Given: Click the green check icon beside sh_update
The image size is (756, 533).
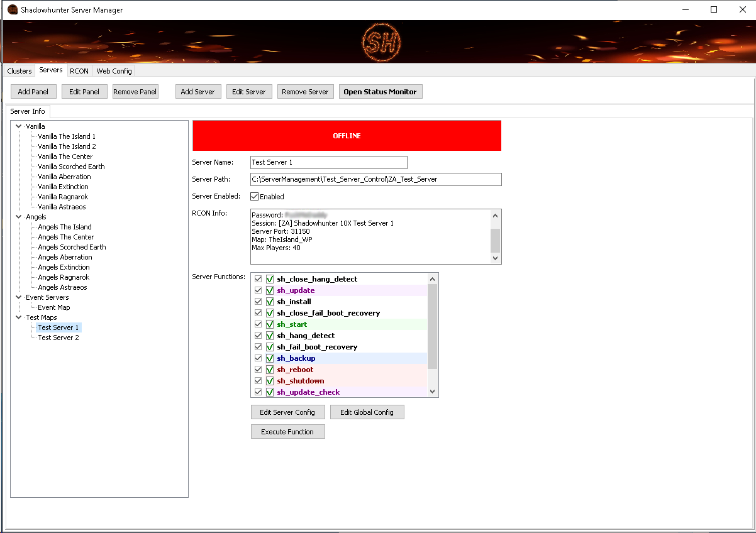Looking at the screenshot, I should [x=270, y=290].
